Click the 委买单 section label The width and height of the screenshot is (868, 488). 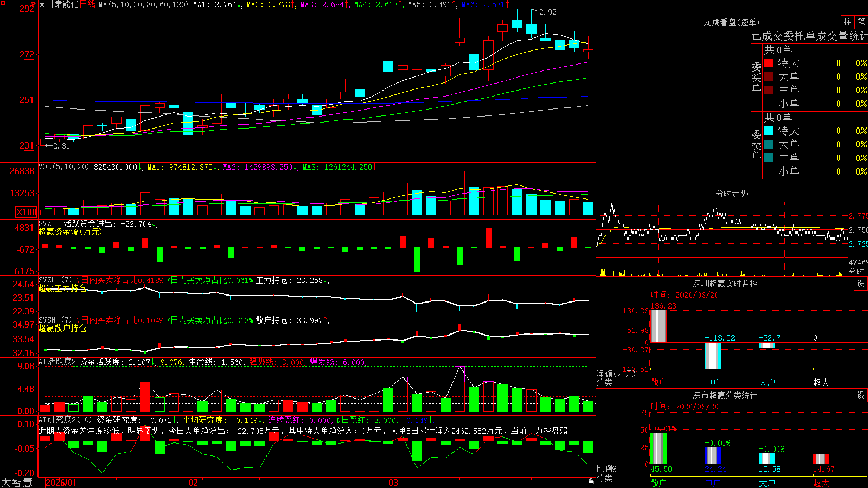[x=756, y=78]
